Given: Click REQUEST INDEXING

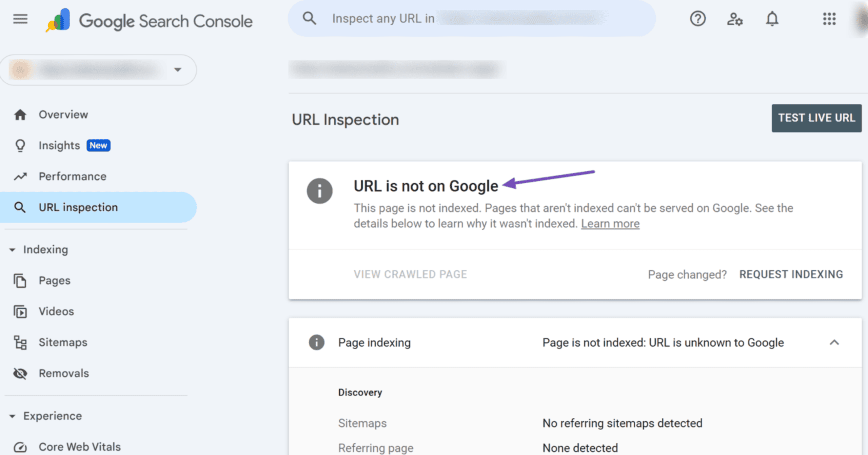Looking at the screenshot, I should tap(791, 274).
